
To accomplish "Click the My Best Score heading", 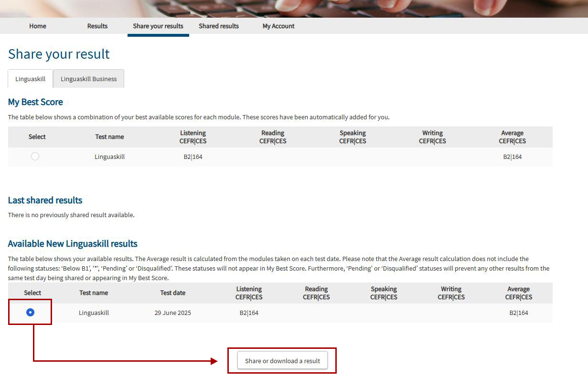I will click(x=35, y=102).
